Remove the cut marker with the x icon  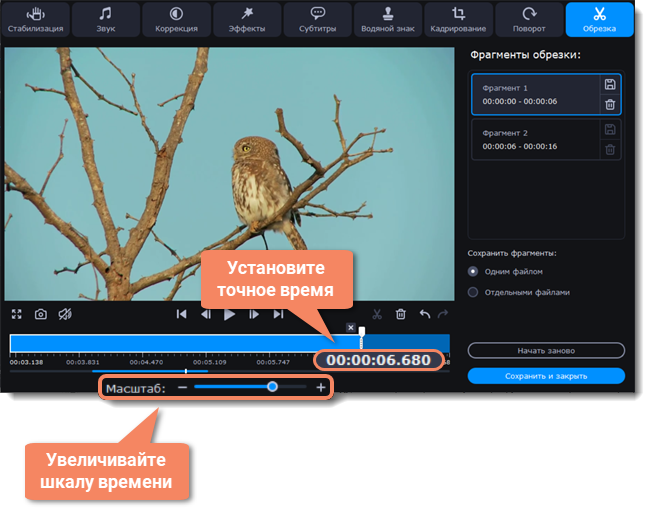350,327
